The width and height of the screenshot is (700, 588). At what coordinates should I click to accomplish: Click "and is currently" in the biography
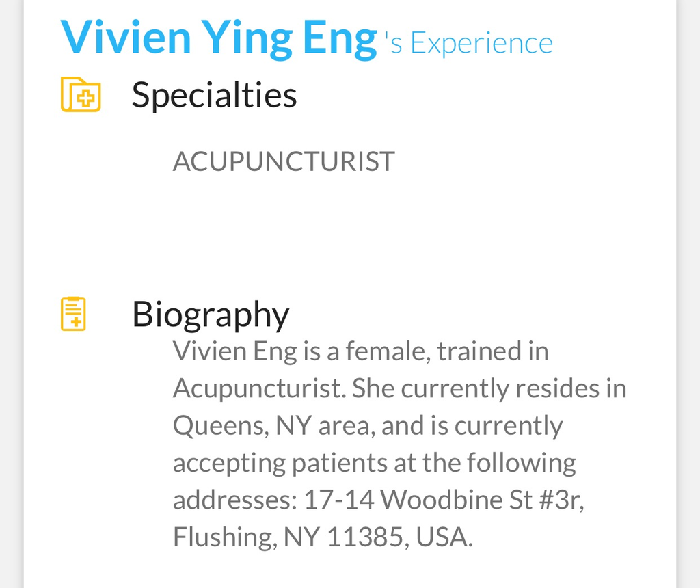pos(472,426)
